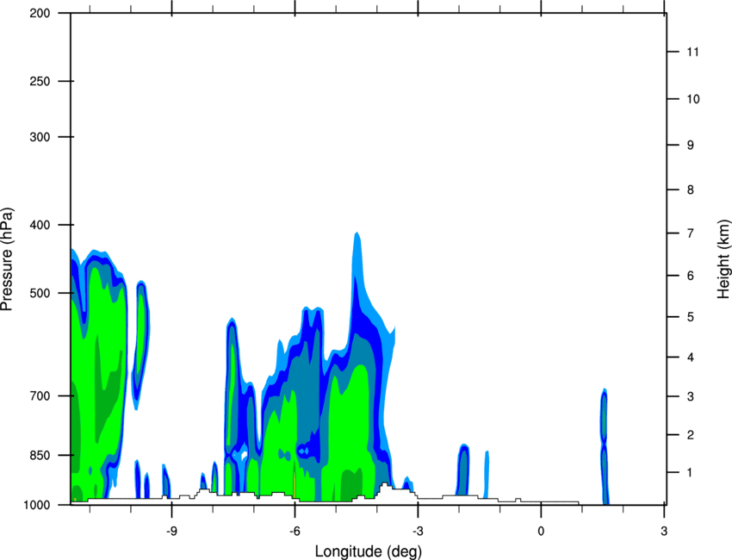This screenshot has height=560, width=732.
Task: Click the 400 pressure tick label
Action: [x=40, y=225]
